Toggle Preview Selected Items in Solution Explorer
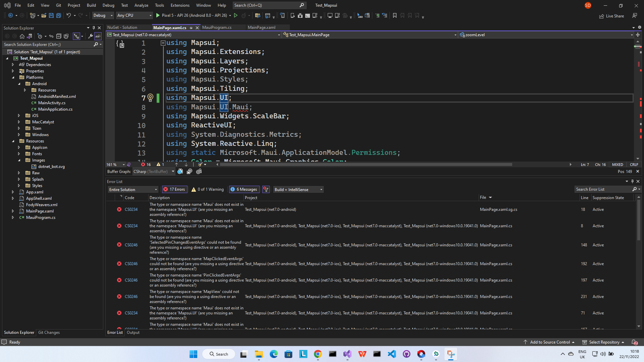 98,36
